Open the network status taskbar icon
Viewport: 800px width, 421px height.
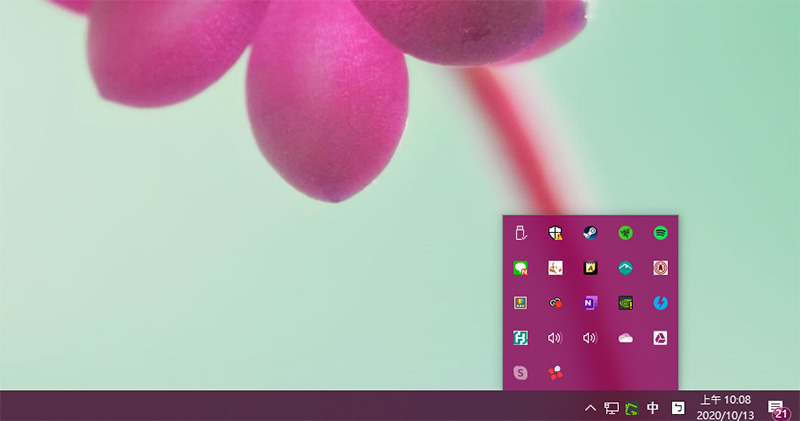pos(611,407)
